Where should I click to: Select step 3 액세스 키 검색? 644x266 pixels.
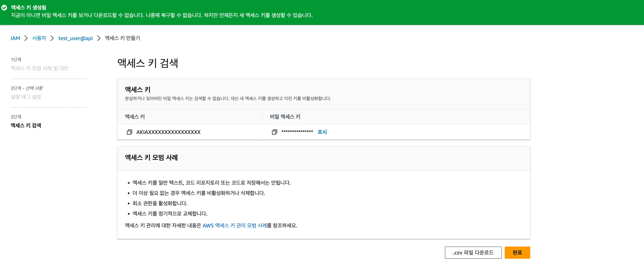(26, 125)
